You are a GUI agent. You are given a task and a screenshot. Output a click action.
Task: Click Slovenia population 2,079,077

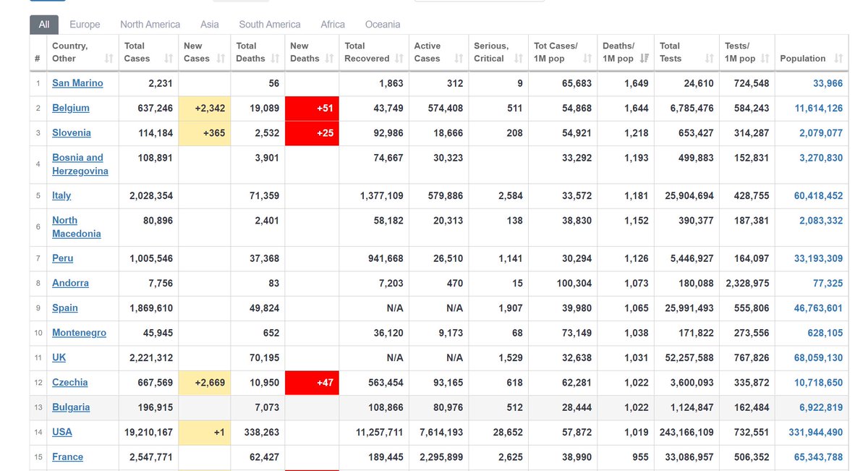point(821,132)
